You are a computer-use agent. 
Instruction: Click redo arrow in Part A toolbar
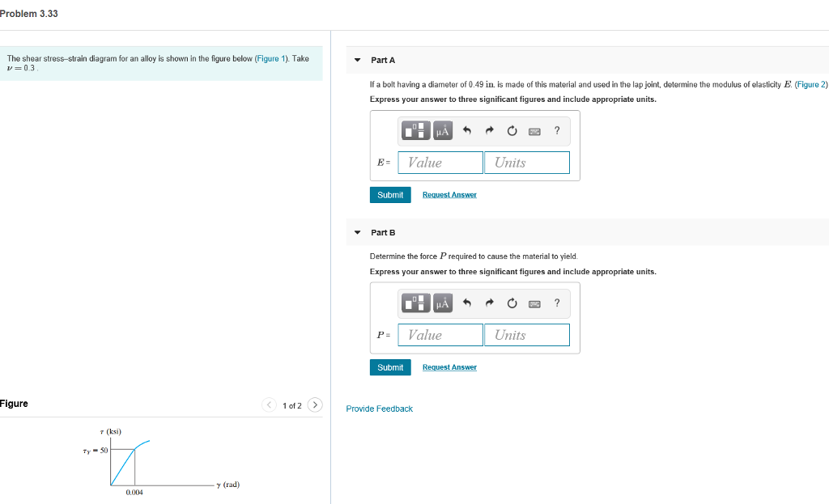[490, 130]
